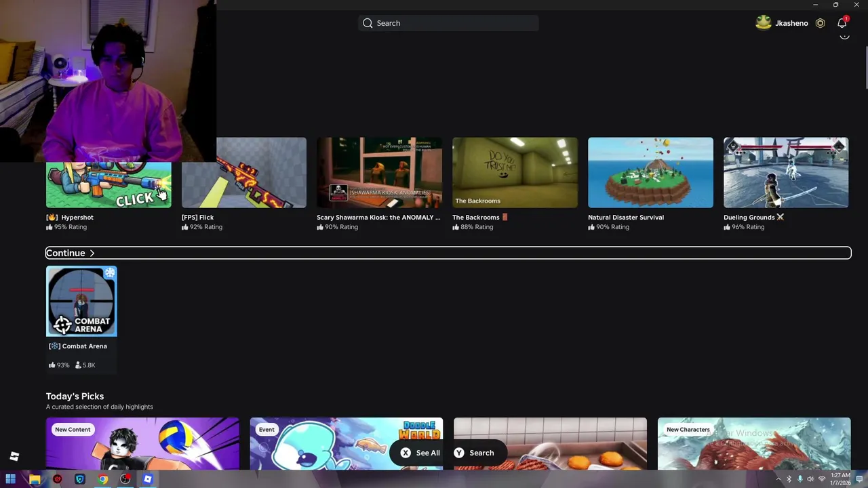Open the blue shield taskbar app

click(80, 479)
